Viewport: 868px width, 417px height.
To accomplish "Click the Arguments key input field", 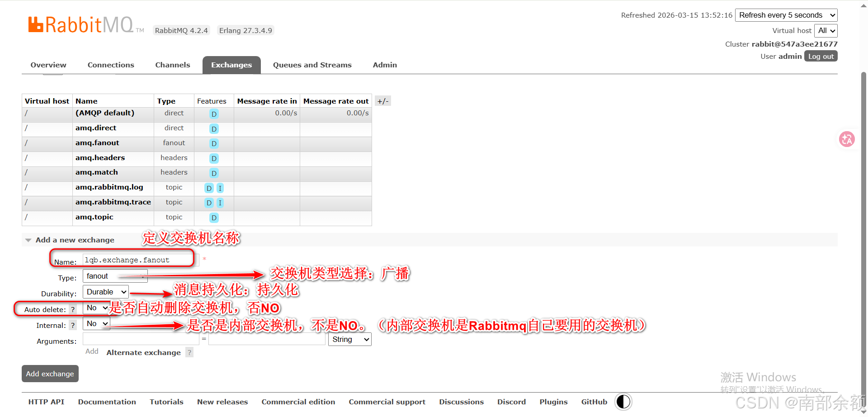I will [x=141, y=339].
